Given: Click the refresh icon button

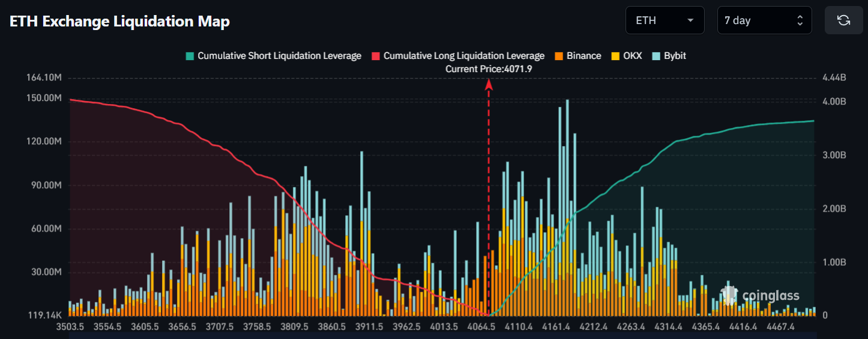Looking at the screenshot, I should tap(843, 20).
